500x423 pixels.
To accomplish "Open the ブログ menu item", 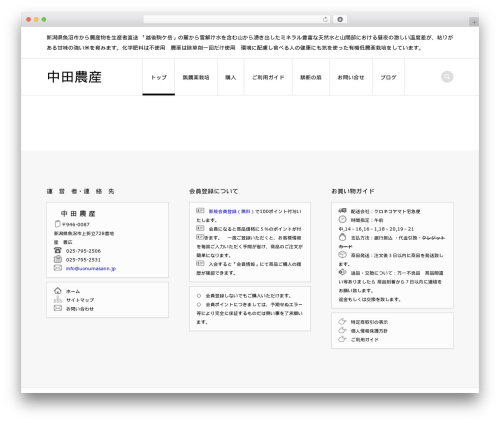I will (x=388, y=77).
